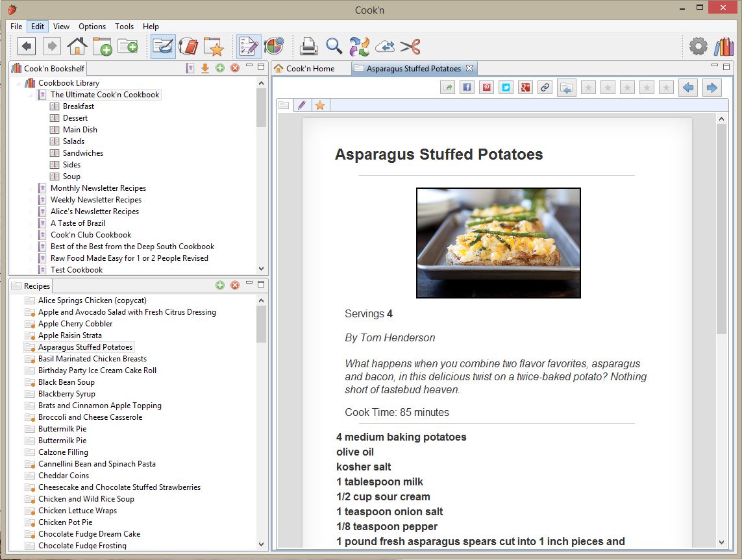742x560 pixels.
Task: Open the Chicken Pot Pie recipe
Action: tap(66, 522)
